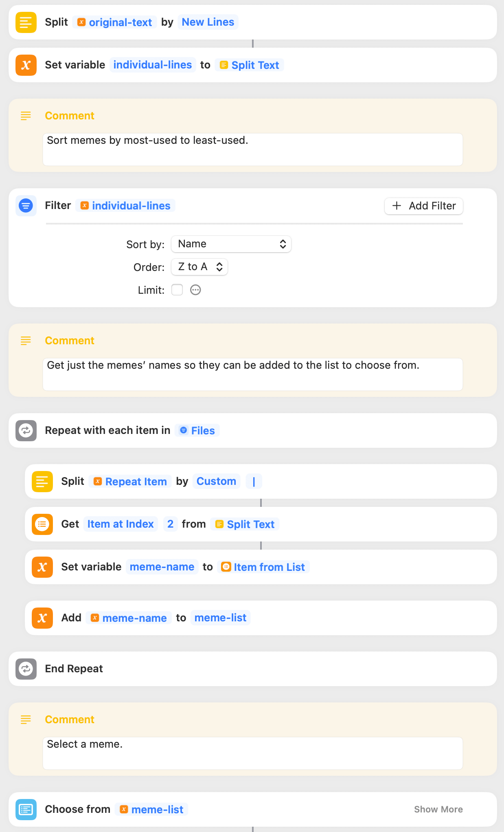Image resolution: width=504 pixels, height=832 pixels.
Task: Edit the Sort memes comment text field
Action: (x=252, y=149)
